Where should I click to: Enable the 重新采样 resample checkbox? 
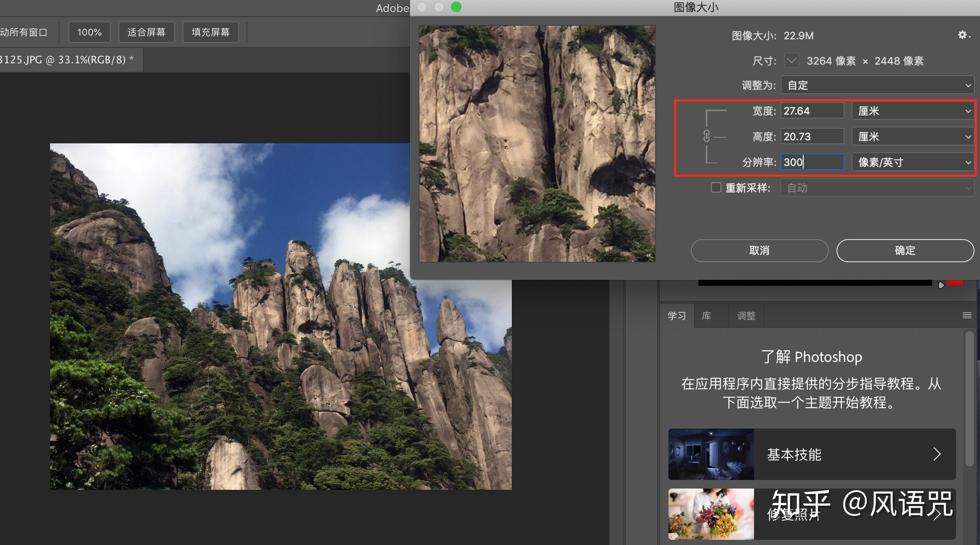[x=716, y=188]
